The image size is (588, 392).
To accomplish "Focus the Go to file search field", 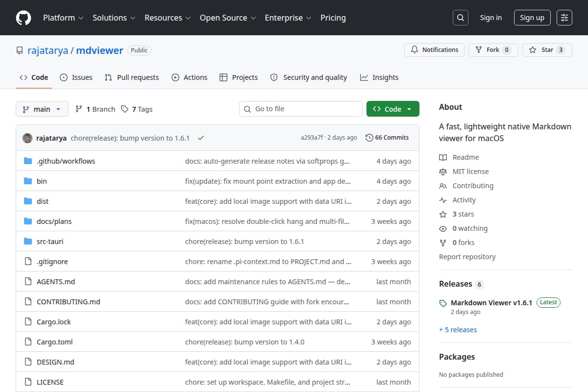I will pyautogui.click(x=301, y=109).
